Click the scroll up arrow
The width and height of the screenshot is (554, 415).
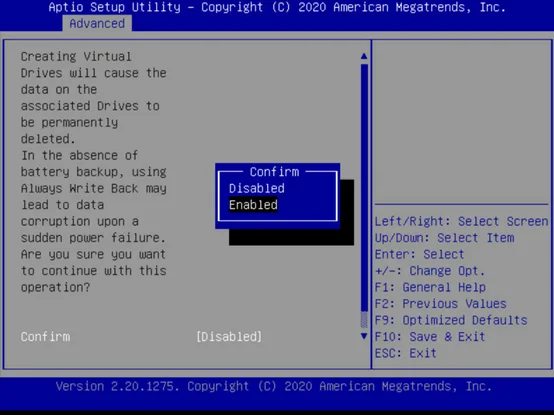coord(364,56)
